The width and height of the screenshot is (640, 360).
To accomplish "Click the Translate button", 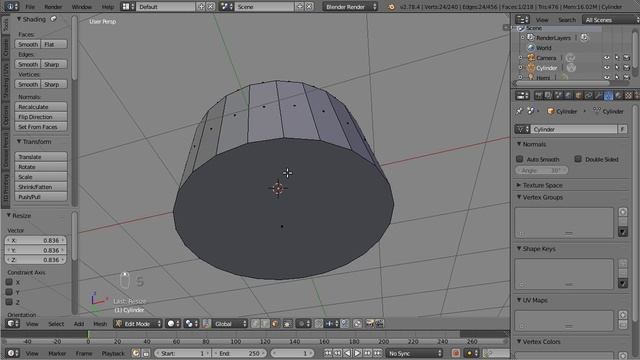I will tap(41, 157).
